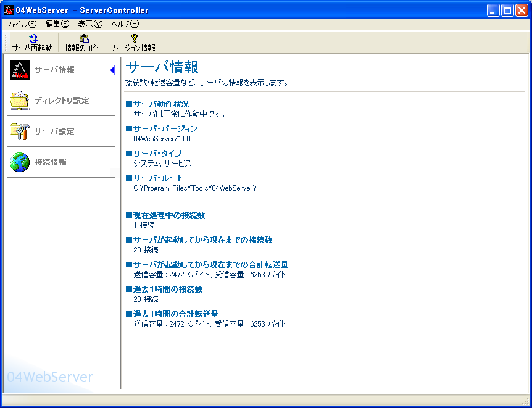Close the ServerController window
Screen dimensions: 532x408
[522, 10]
